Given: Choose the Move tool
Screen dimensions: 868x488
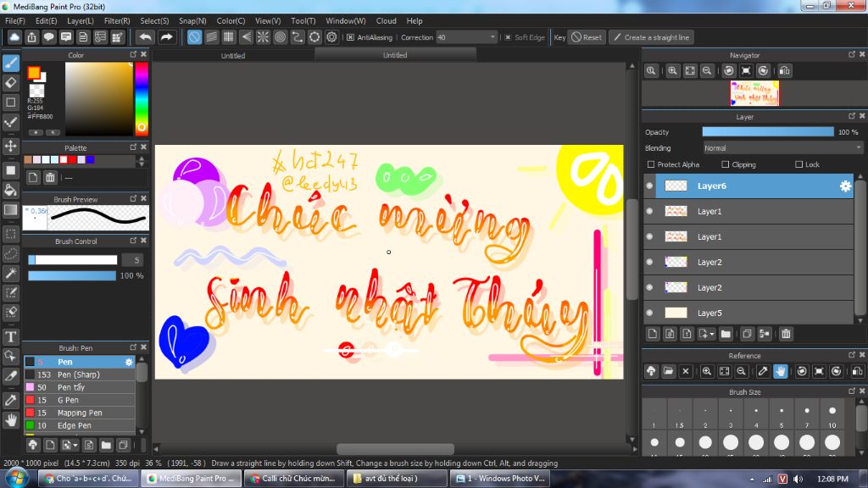Looking at the screenshot, I should coord(10,146).
